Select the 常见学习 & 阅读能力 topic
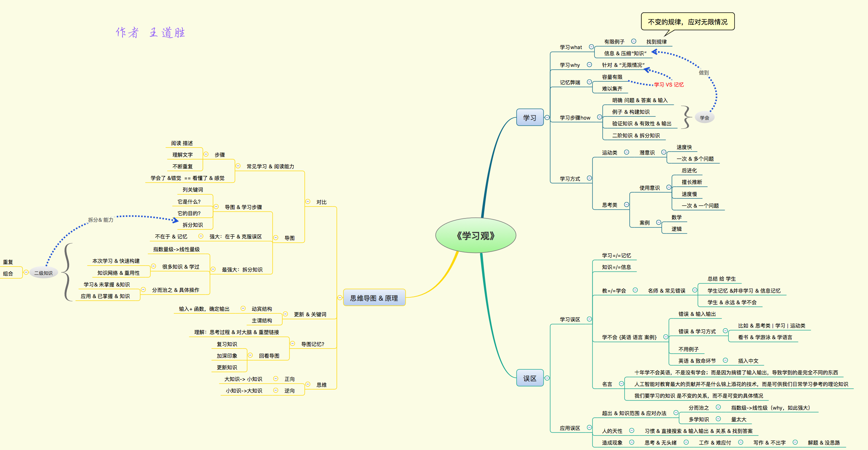 pos(270,166)
